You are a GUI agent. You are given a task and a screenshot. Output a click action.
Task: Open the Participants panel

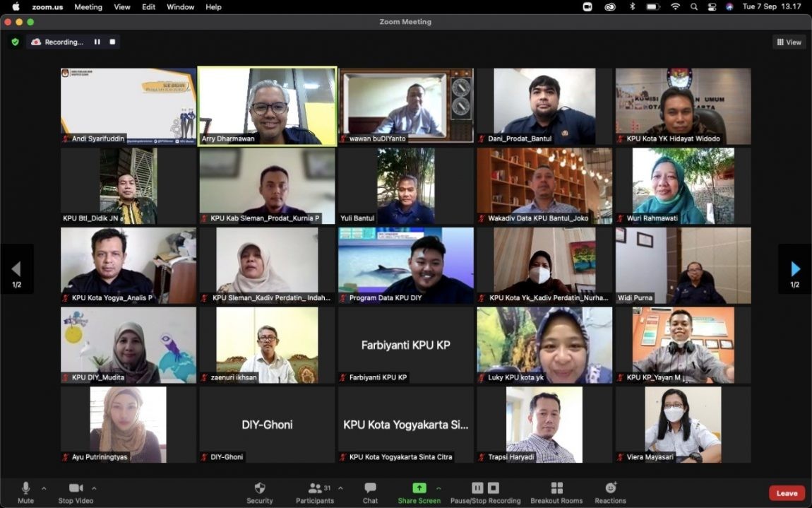point(315,492)
